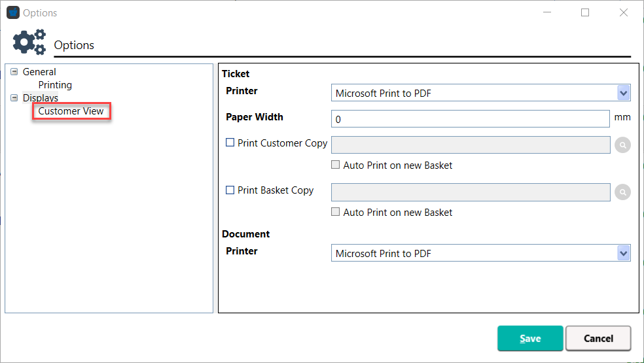Image resolution: width=644 pixels, height=363 pixels.
Task: Click the app icon in the title bar
Action: click(13, 12)
